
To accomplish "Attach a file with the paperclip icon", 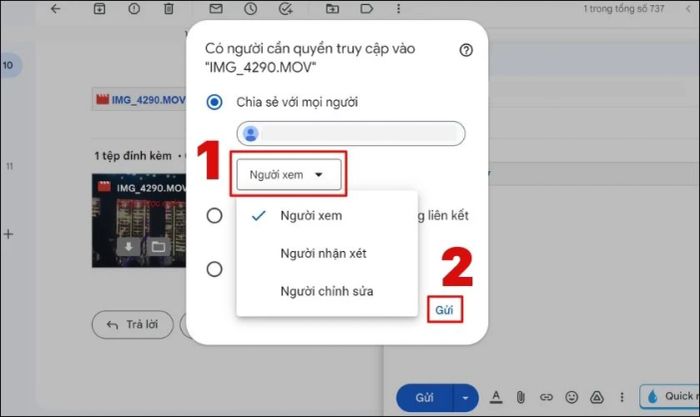I will 521,397.
